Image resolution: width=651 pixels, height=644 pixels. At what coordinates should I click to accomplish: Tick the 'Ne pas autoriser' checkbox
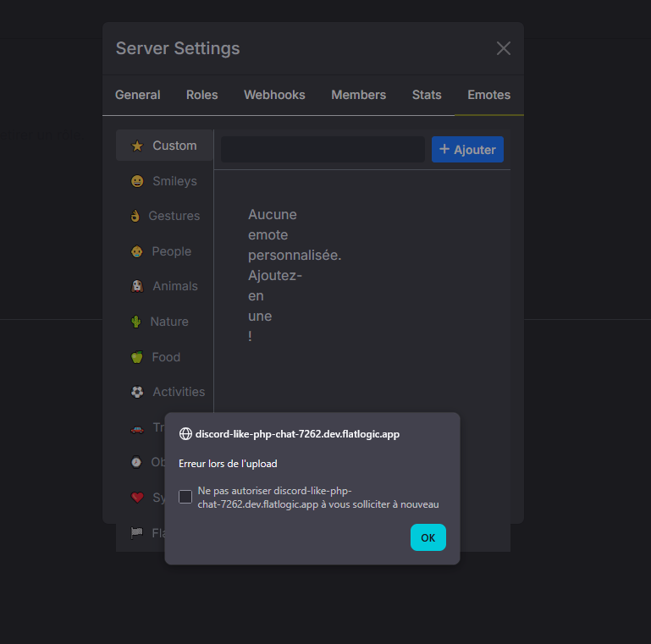click(185, 497)
